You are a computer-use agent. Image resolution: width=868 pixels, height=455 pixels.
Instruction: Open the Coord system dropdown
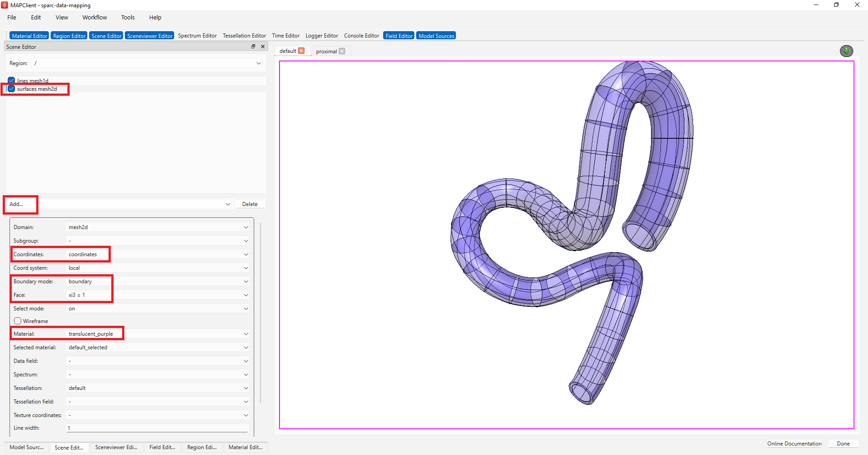(x=158, y=268)
